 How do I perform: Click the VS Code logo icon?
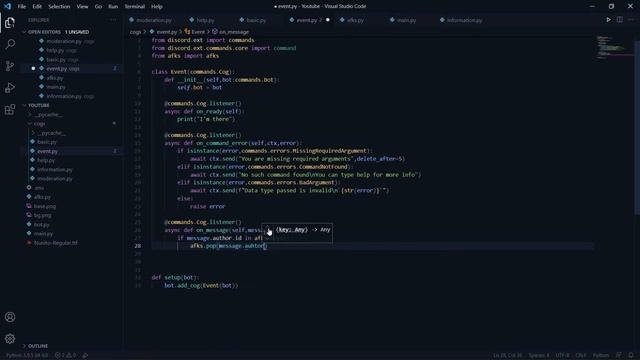[x=7, y=6]
